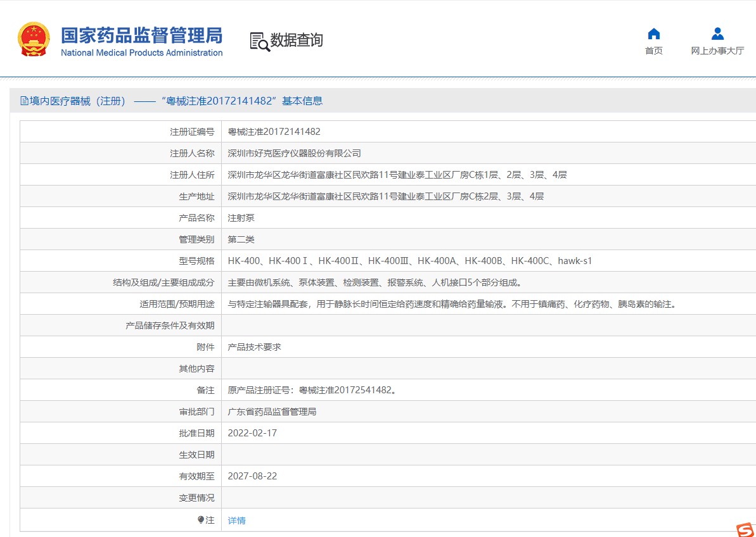This screenshot has width=756, height=537.
Task: Click the lightbulb icon beside 注
Action: [x=201, y=520]
